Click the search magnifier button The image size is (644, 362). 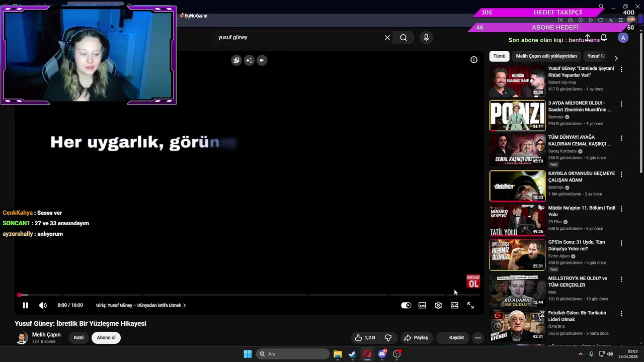click(x=404, y=37)
